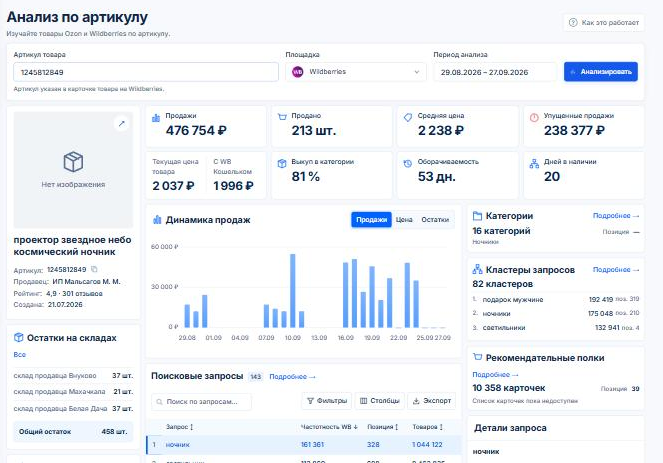Image resolution: width=663 pixels, height=463 pixels.
Task: Click the Продажи bar chart icon
Action: point(156,118)
